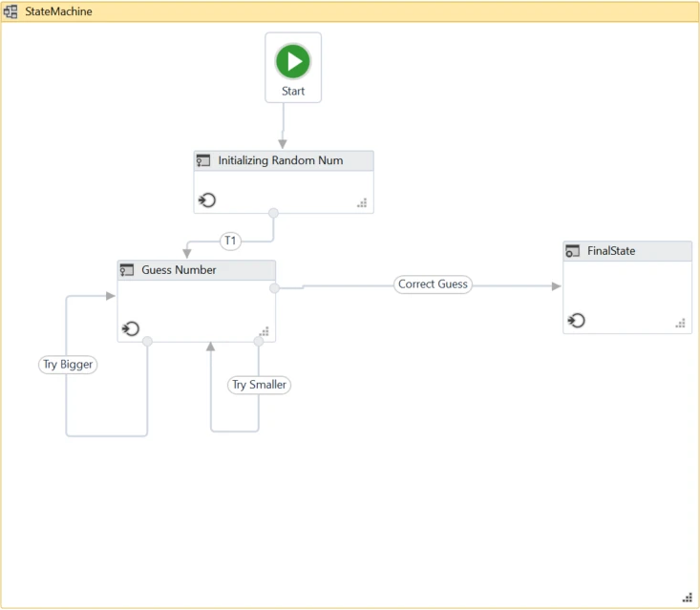Select the Try Bigger transition label

[68, 365]
